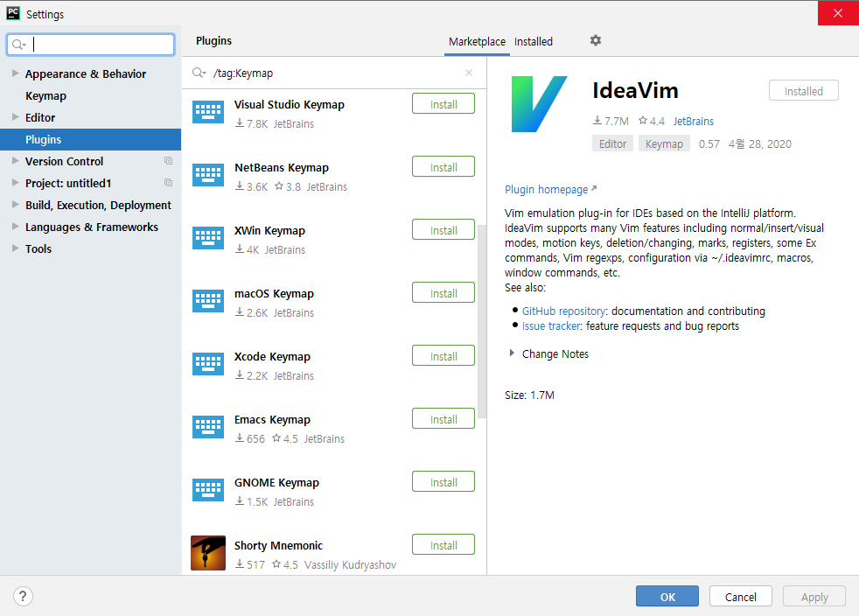Expand the Appearance & Behavior section

click(x=16, y=73)
